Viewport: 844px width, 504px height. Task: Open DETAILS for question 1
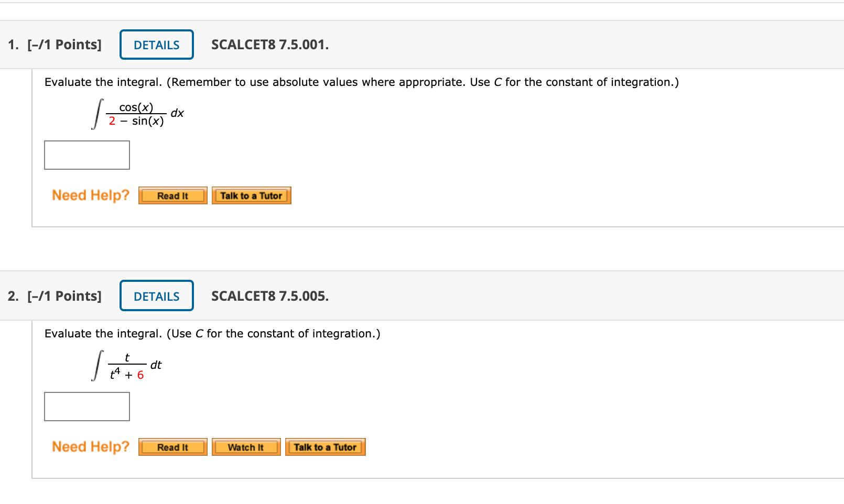pos(156,45)
